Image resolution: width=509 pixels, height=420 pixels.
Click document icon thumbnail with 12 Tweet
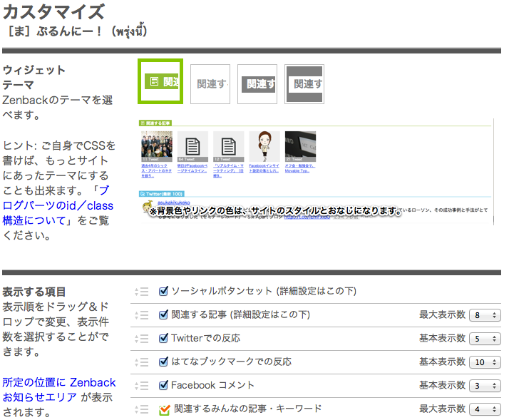[229, 146]
